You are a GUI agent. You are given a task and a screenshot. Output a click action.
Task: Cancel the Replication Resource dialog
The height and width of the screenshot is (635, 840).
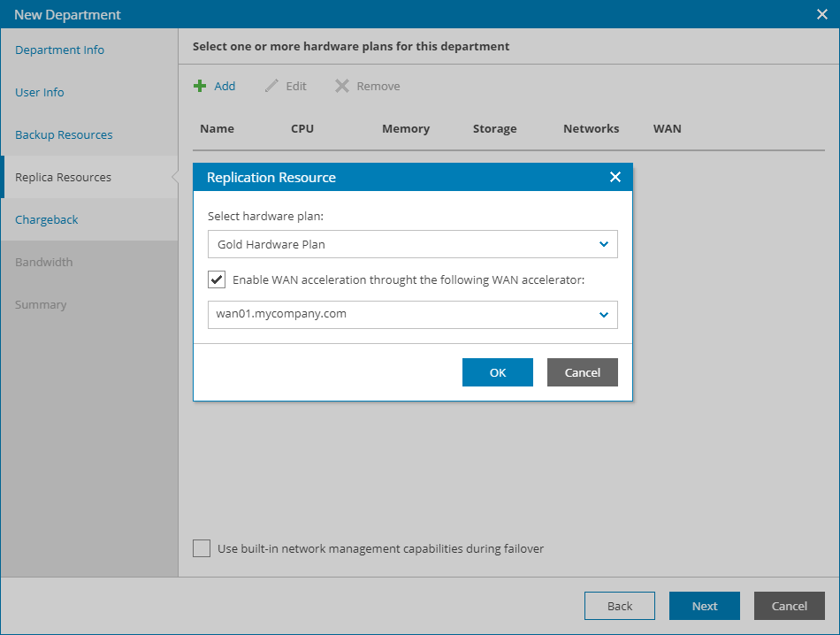point(582,372)
